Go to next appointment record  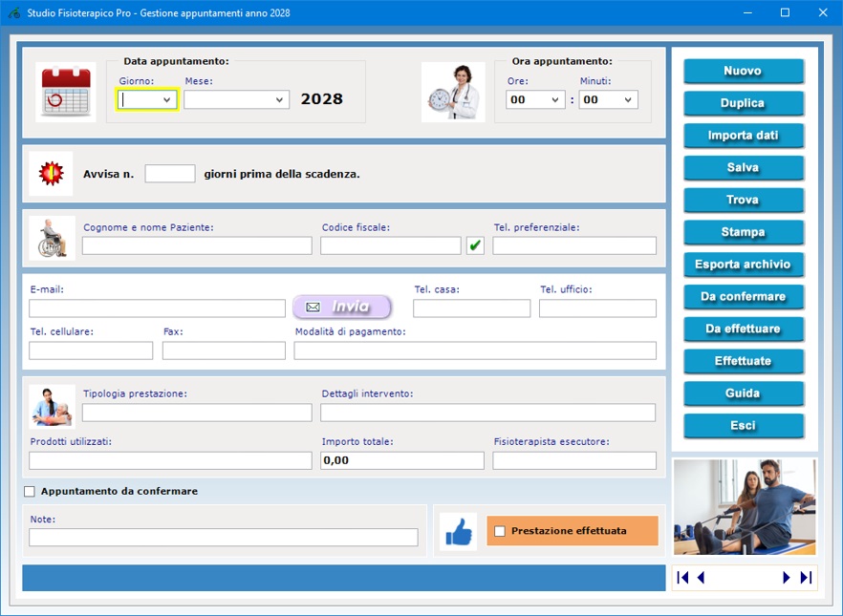point(786,578)
